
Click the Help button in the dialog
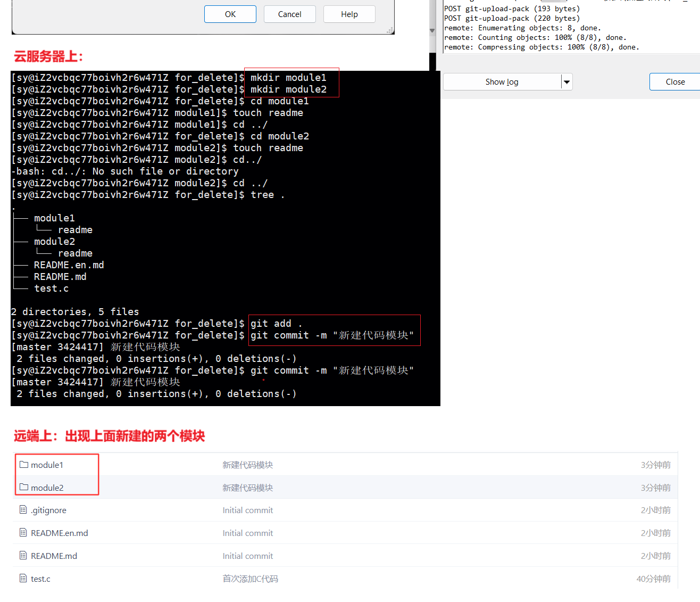click(x=349, y=14)
